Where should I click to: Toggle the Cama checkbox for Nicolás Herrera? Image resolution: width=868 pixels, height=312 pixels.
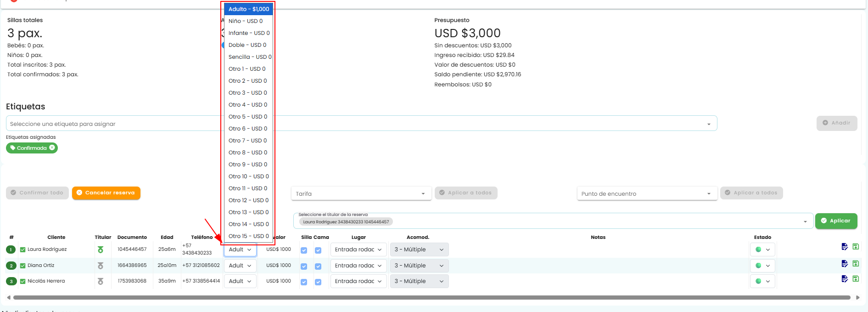[x=318, y=282]
